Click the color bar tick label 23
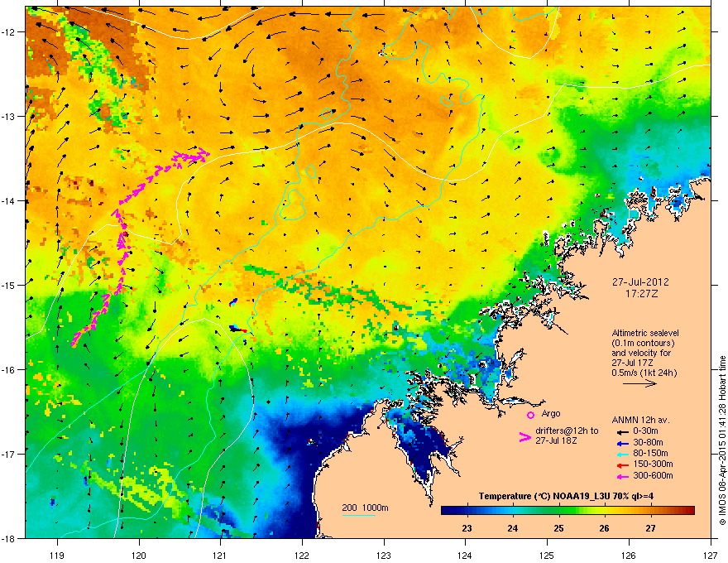 coord(467,528)
